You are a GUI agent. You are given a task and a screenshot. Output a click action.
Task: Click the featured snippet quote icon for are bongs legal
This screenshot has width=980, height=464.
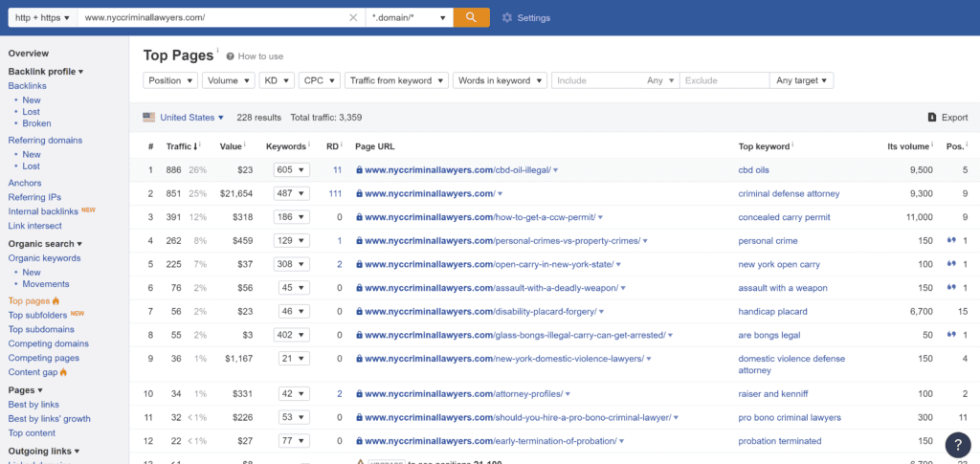coord(952,335)
